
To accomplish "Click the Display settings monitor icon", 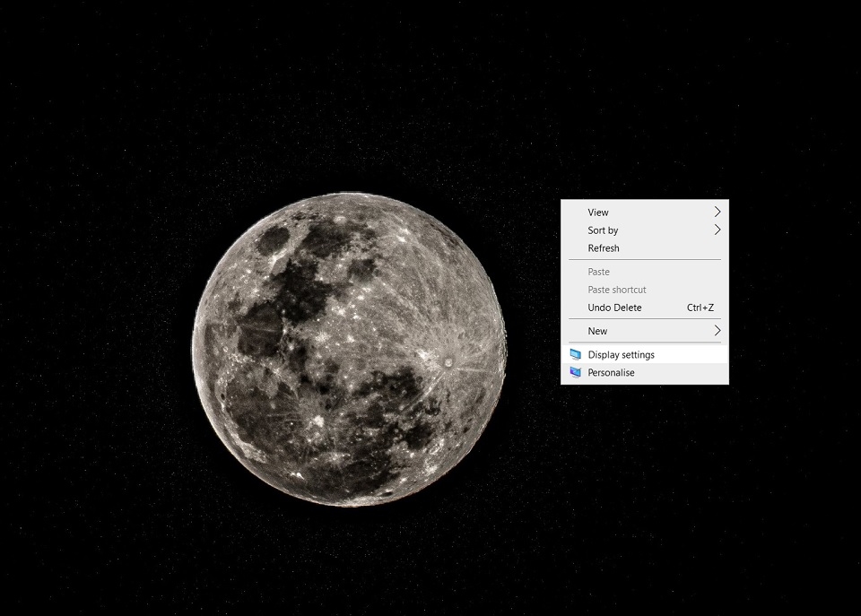I will point(575,355).
